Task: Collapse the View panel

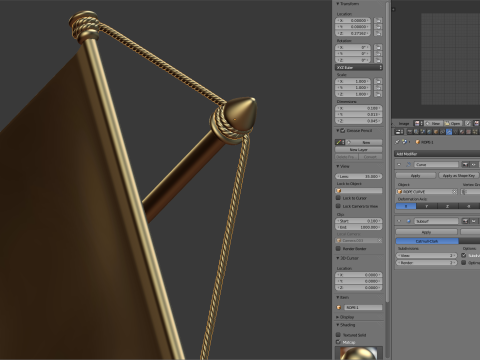Action: coord(337,166)
